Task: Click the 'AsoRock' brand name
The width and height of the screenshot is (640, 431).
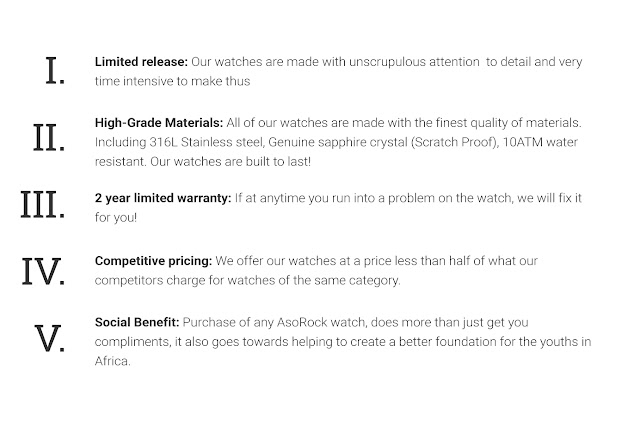Action: [x=302, y=322]
